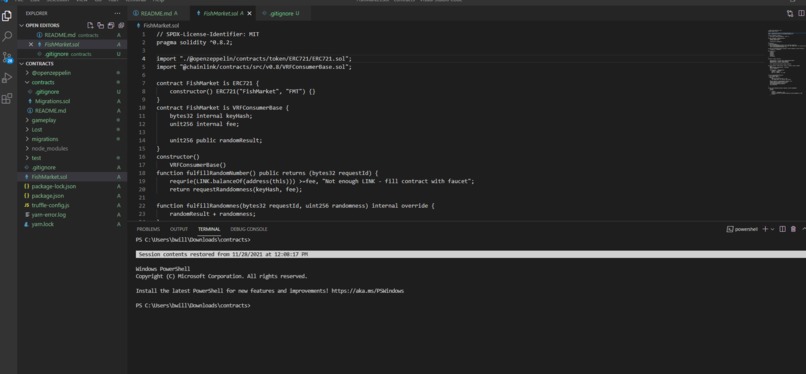
Task: Collapse the Open Editors section
Action: click(22, 25)
